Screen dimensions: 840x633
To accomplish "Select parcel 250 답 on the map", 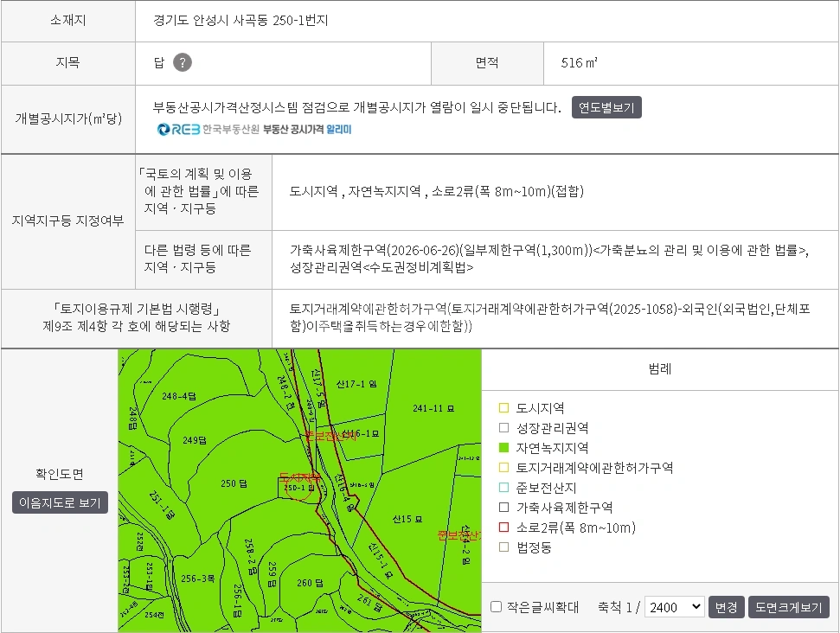I will click(234, 483).
